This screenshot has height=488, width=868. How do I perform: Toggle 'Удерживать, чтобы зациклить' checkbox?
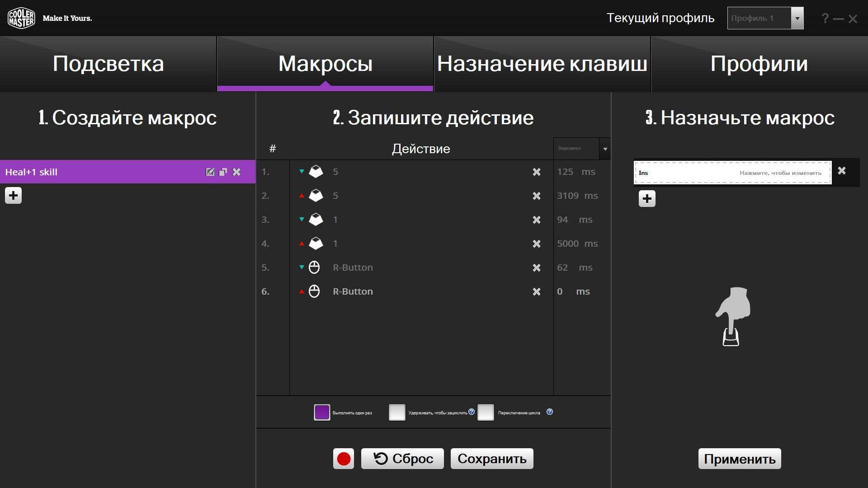[x=397, y=412]
